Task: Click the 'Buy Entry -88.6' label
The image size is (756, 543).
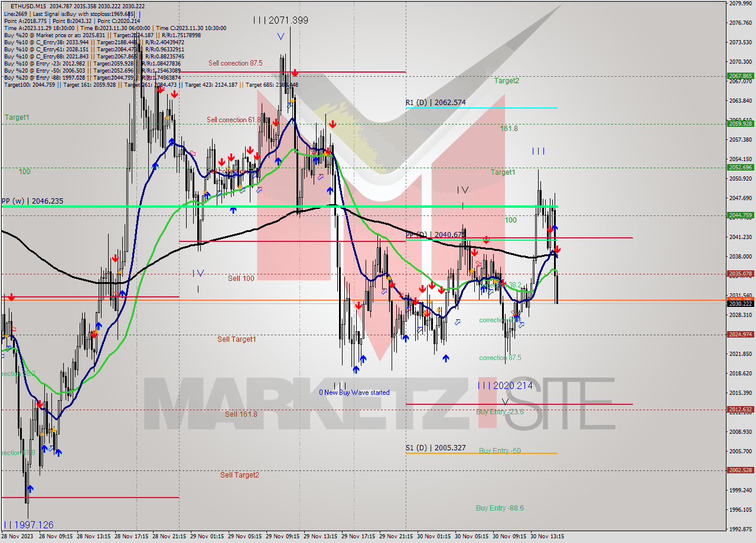Action: point(500,508)
